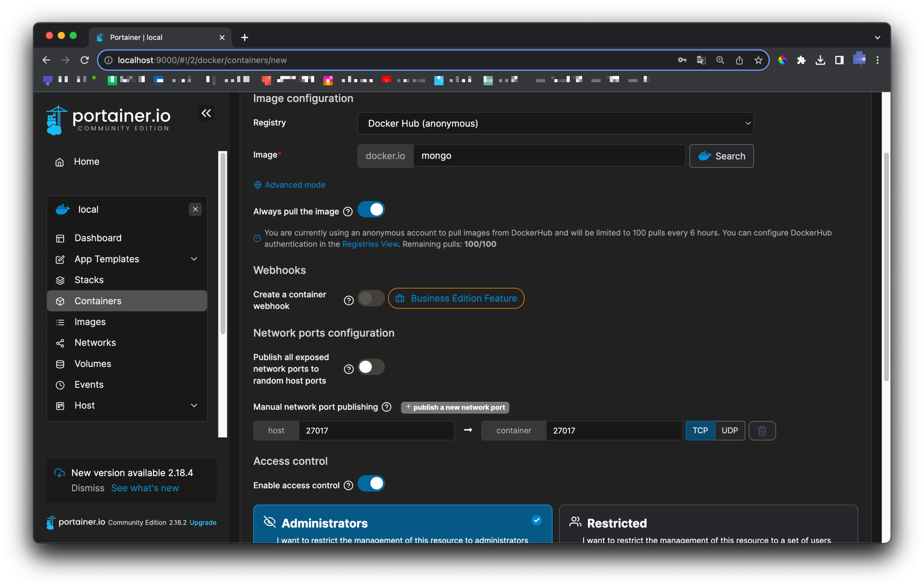Click the Search image button
The width and height of the screenshot is (924, 587).
coord(721,156)
